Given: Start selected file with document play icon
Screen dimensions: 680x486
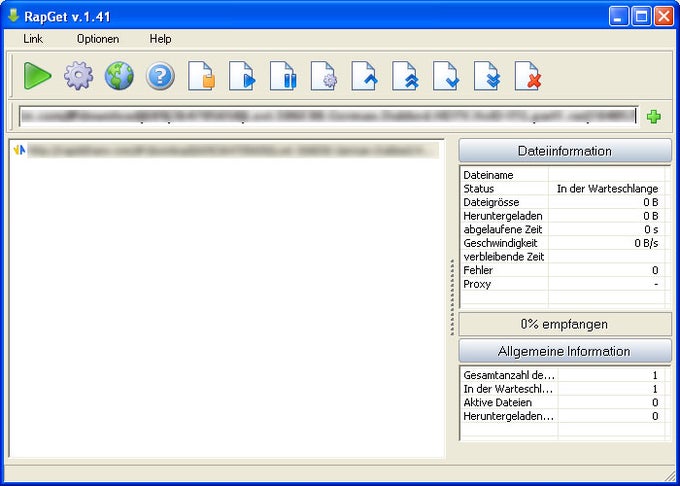Looking at the screenshot, I should point(242,76).
